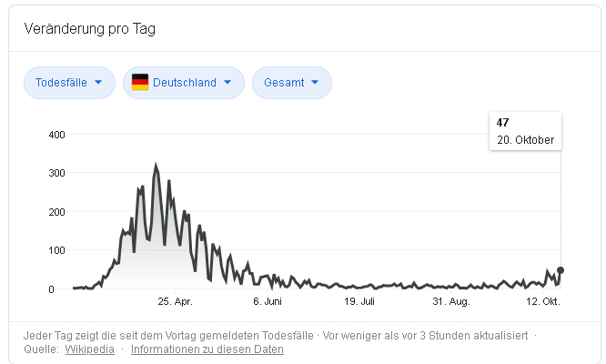Click the German flag icon

(x=140, y=83)
